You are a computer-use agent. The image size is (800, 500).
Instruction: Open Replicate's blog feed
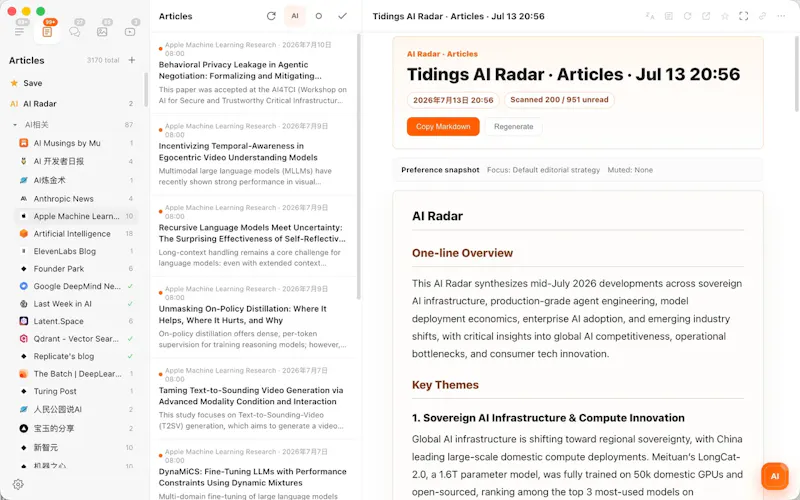(76, 356)
